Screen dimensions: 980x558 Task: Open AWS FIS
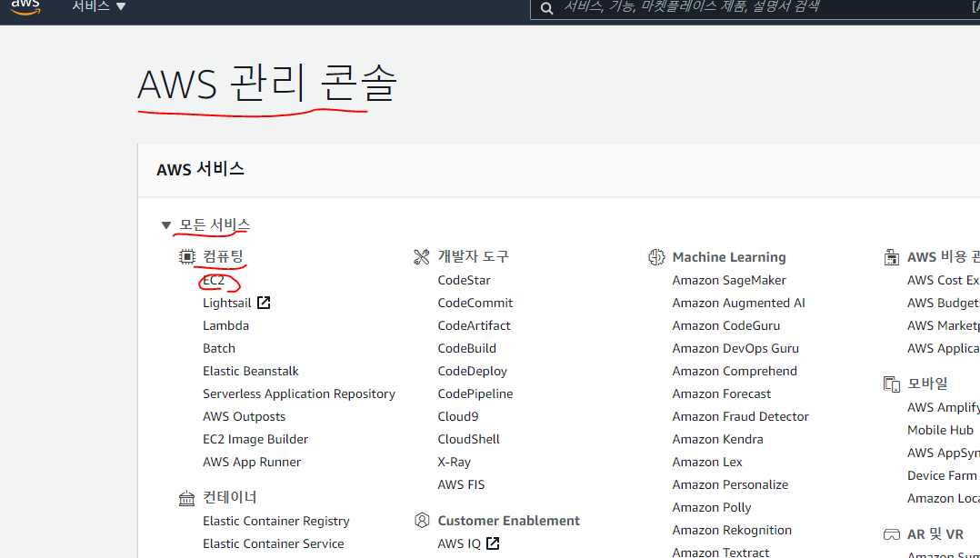click(x=461, y=485)
